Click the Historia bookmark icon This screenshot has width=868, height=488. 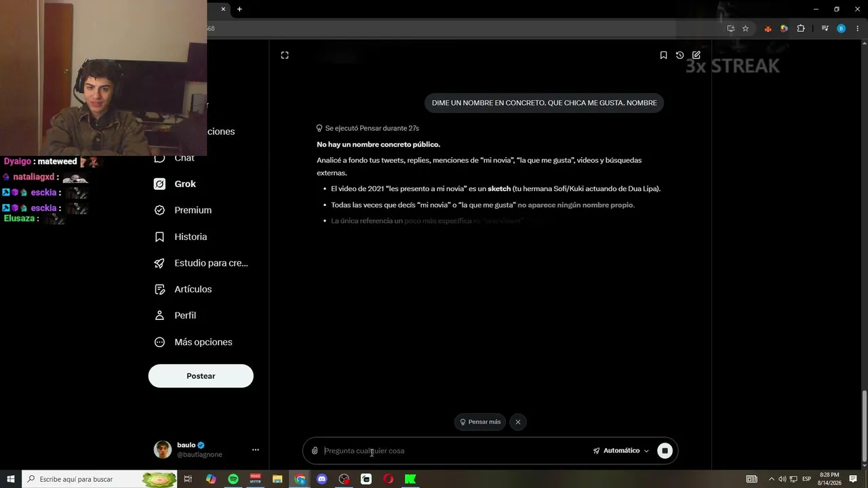(x=159, y=237)
